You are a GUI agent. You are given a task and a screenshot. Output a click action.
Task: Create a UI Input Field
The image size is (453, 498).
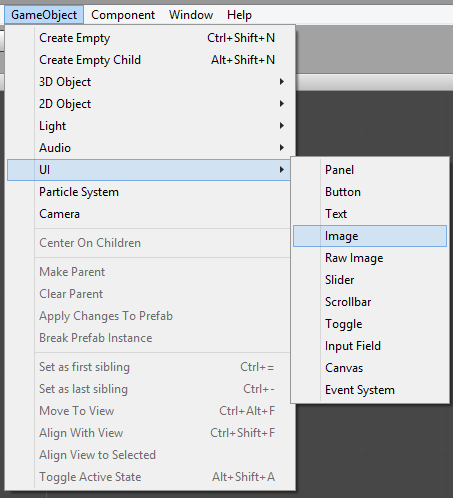(x=370, y=346)
